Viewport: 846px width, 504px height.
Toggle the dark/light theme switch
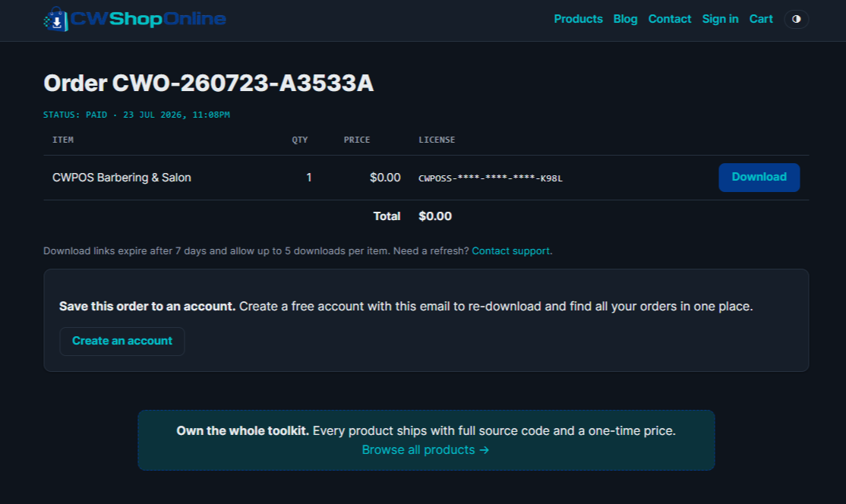click(796, 20)
